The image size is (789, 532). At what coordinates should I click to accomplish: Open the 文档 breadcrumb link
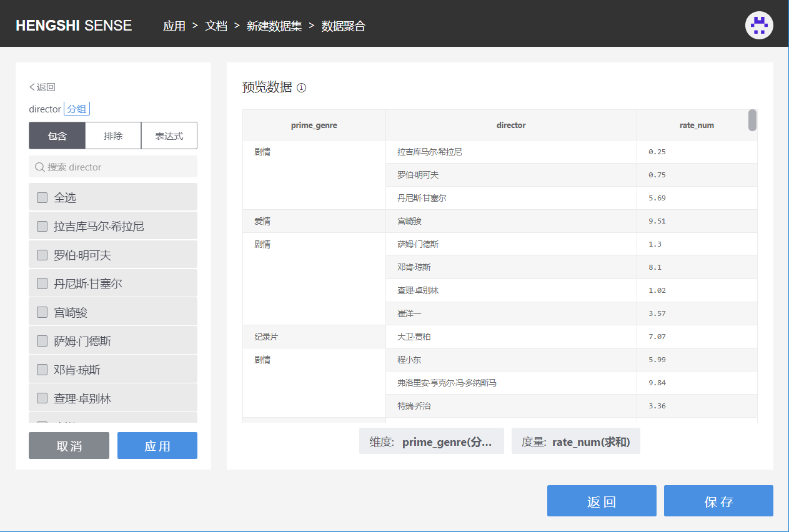(216, 26)
